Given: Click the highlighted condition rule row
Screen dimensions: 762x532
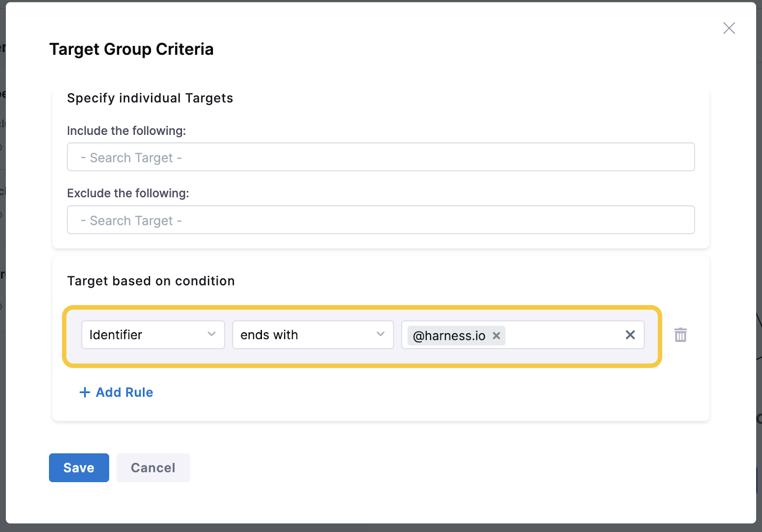Looking at the screenshot, I should [362, 335].
